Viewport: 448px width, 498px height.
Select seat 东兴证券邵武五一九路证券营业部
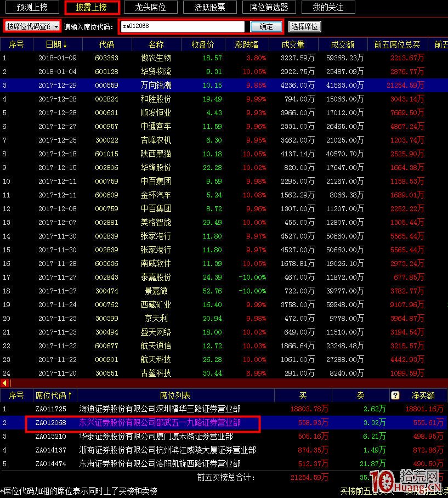pyautogui.click(x=224, y=423)
